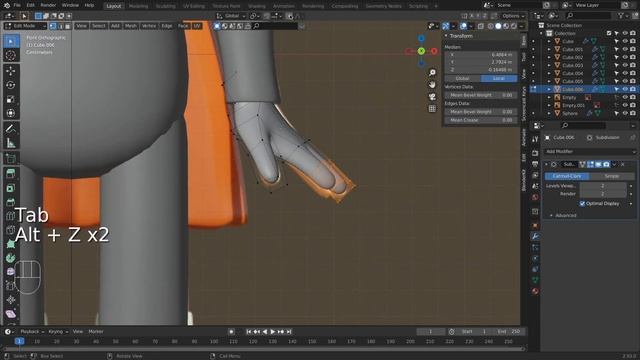The width and height of the screenshot is (640, 360).
Task: Click the pan view hand icon
Action: 432,84
